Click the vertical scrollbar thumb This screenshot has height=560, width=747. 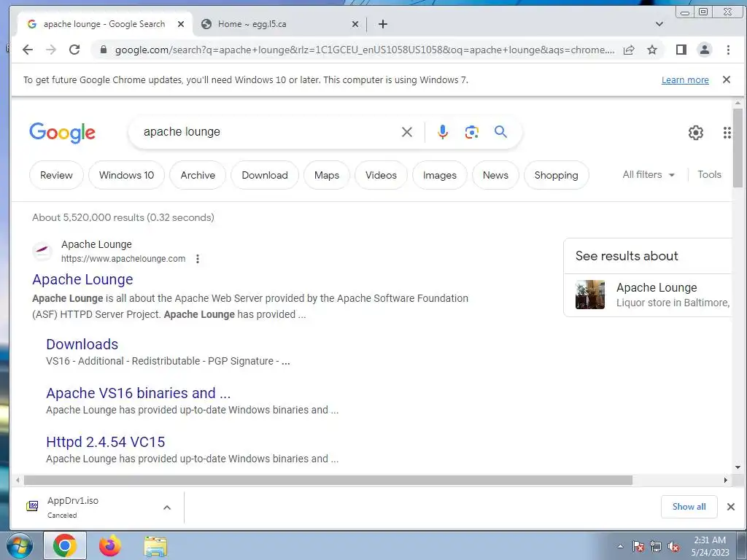click(738, 147)
